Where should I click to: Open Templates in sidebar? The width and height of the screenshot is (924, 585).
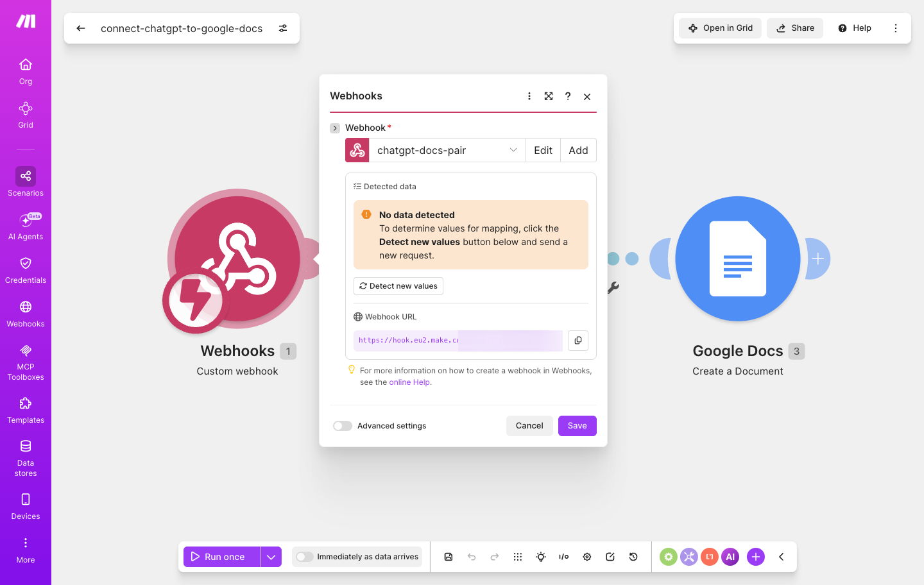[26, 411]
